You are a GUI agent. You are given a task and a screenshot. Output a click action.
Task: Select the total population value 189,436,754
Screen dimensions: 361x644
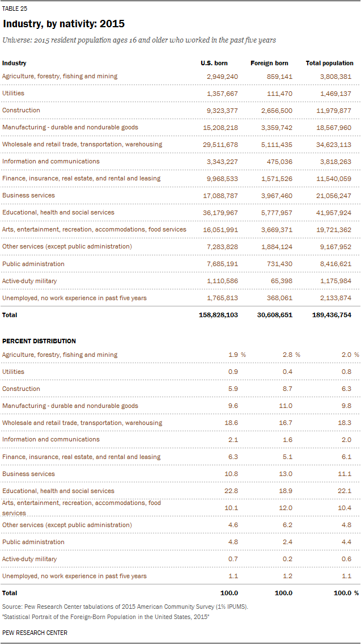332,315
